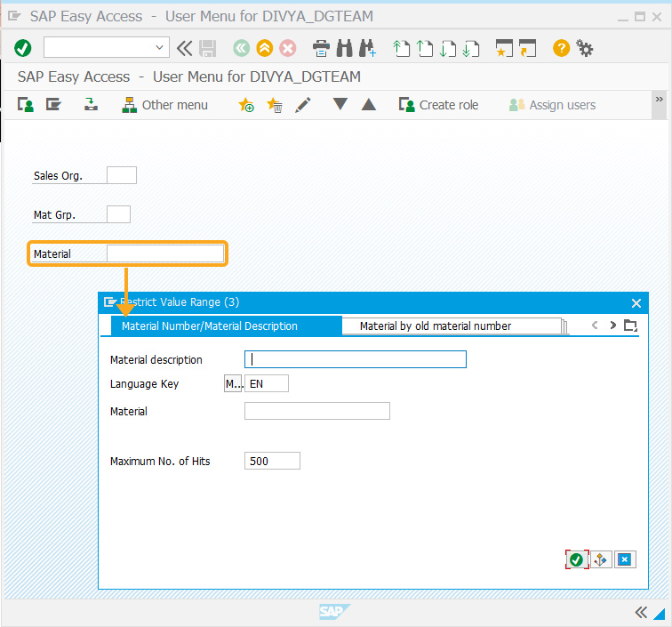Show previous search help tabs with left chevron
This screenshot has height=627, width=672.
(x=595, y=326)
